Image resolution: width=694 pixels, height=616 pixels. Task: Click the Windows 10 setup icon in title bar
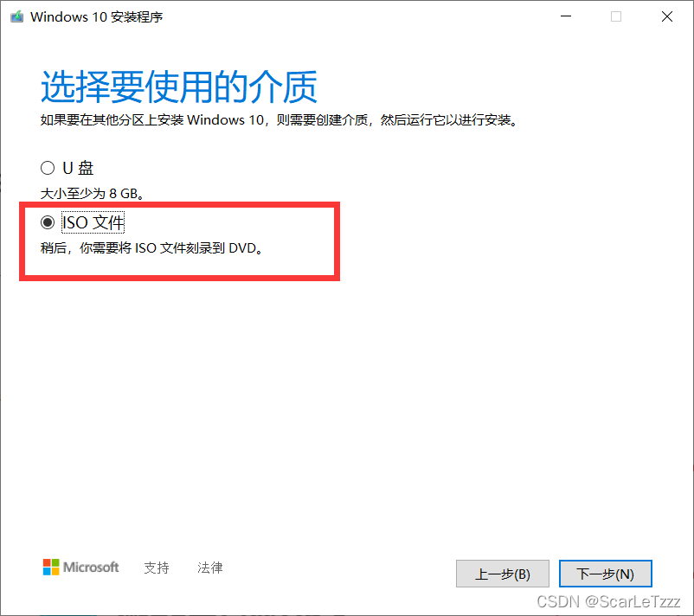pyautogui.click(x=16, y=16)
